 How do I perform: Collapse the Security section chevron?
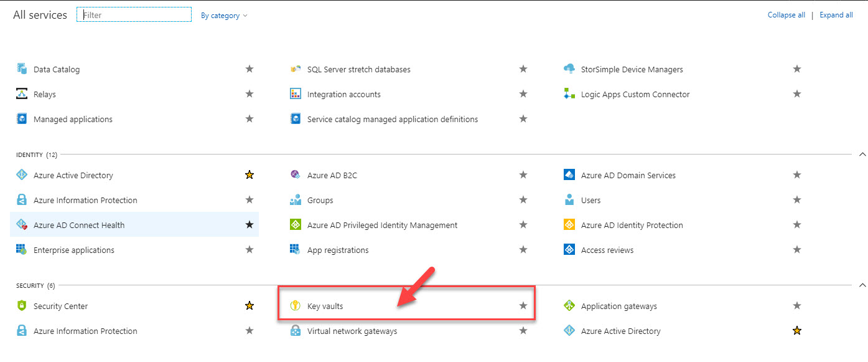click(x=862, y=285)
